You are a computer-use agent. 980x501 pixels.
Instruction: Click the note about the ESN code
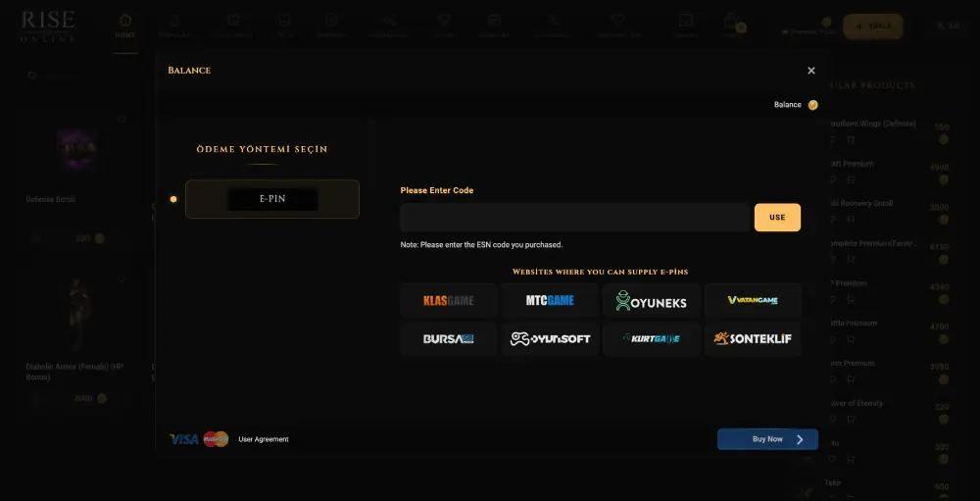pos(481,245)
